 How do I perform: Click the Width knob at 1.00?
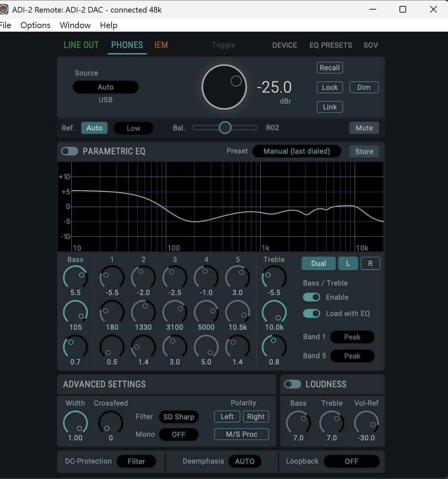(x=76, y=423)
